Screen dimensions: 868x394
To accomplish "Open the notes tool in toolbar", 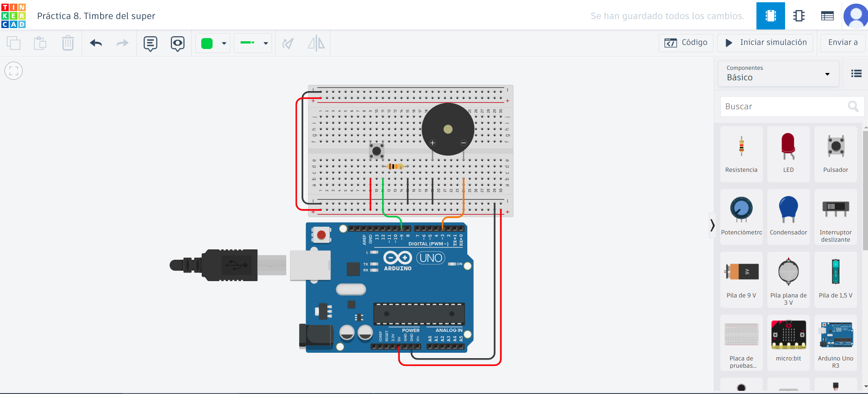I will 150,44.
